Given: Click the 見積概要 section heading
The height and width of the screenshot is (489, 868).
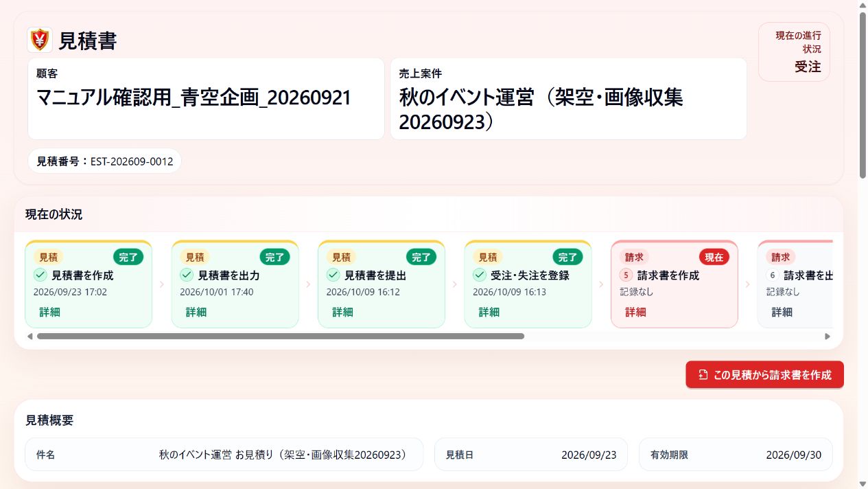Looking at the screenshot, I should 49,420.
